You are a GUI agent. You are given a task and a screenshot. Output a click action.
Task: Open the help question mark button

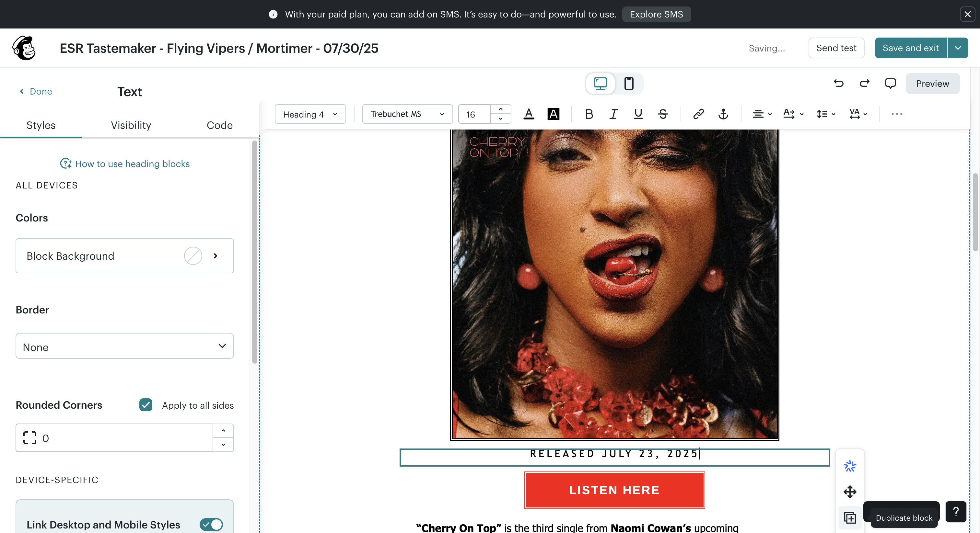coord(956,512)
